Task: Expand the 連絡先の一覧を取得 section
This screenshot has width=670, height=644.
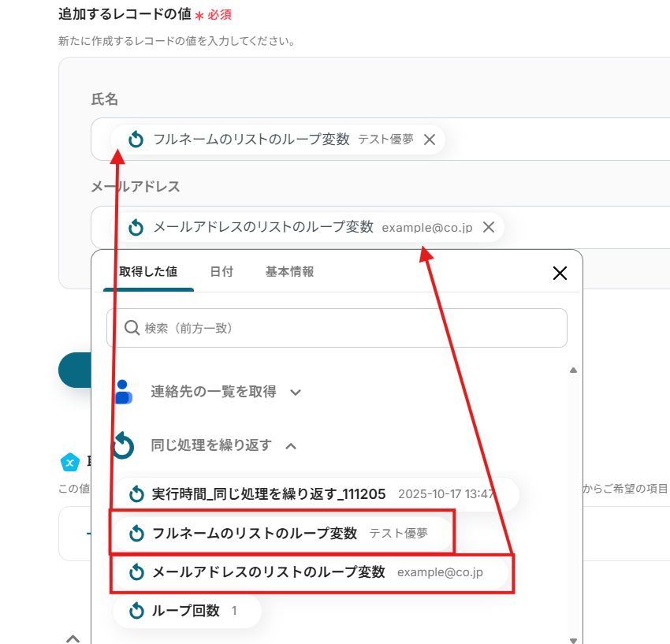Action: [x=296, y=392]
